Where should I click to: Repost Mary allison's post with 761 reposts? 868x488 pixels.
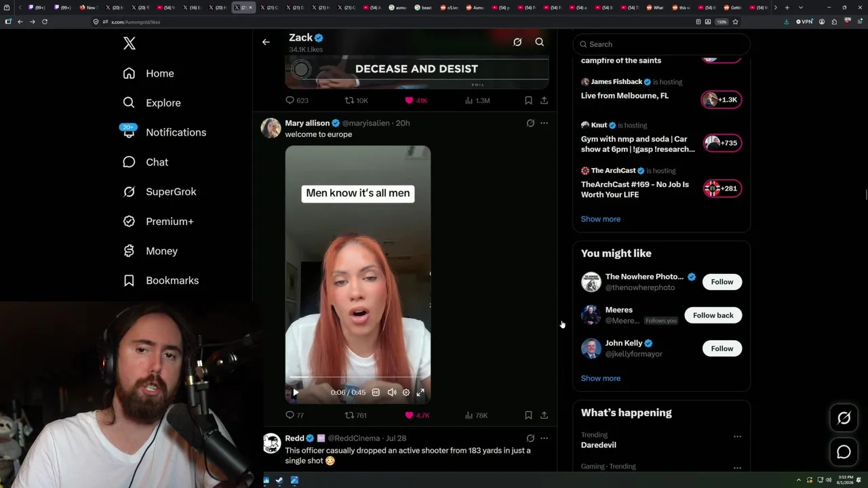coord(356,415)
